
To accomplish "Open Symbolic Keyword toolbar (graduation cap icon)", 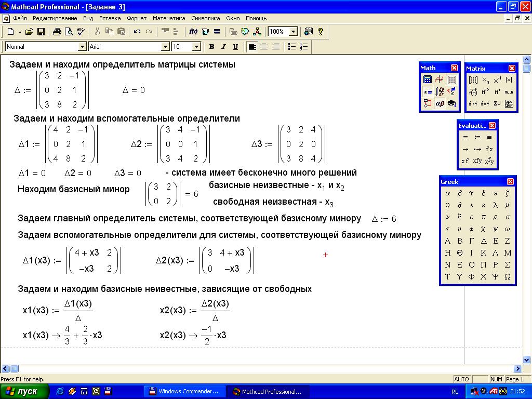I will click(x=451, y=103).
